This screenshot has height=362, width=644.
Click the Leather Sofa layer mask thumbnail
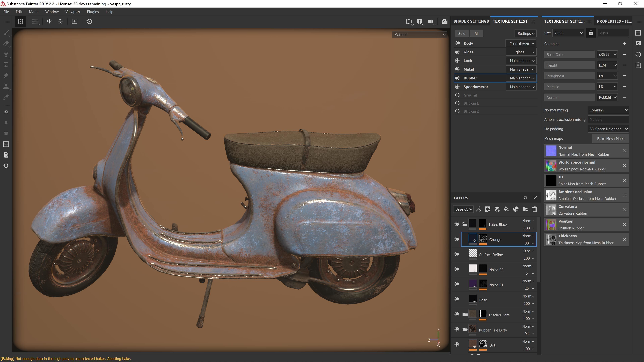pyautogui.click(x=482, y=314)
